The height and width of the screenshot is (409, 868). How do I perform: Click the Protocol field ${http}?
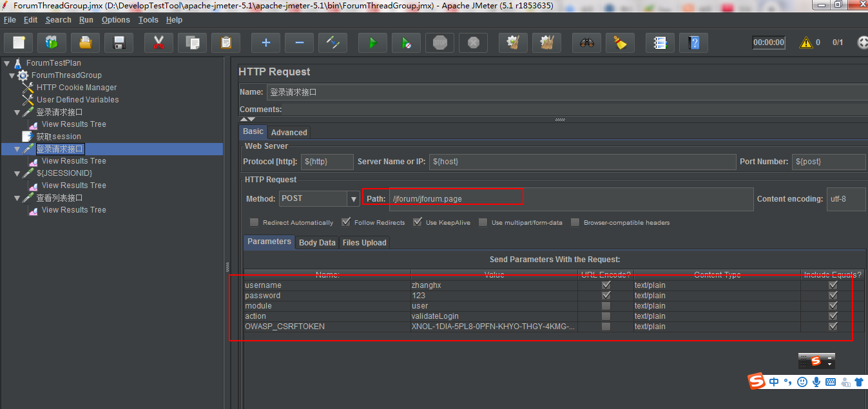(327, 162)
